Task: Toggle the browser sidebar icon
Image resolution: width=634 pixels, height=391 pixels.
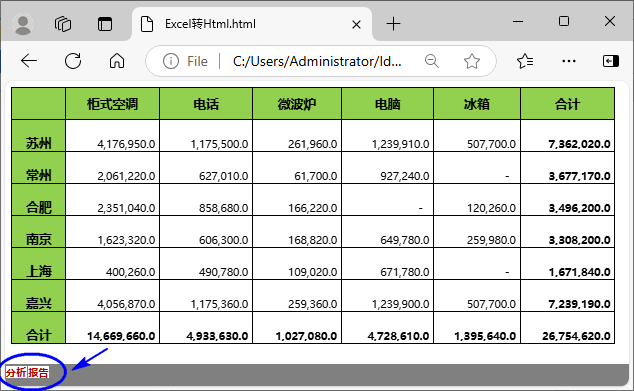Action: (x=611, y=61)
